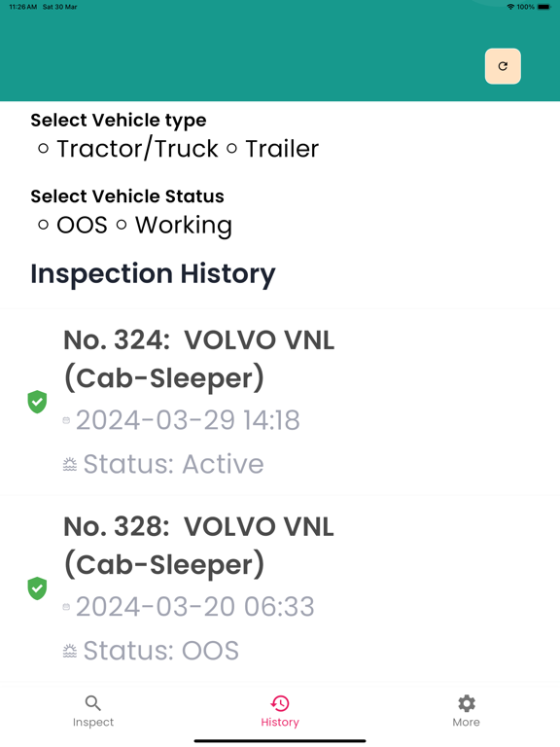The width and height of the screenshot is (560, 747).
Task: Click the status icon next to Status: OOS
Action: point(70,652)
